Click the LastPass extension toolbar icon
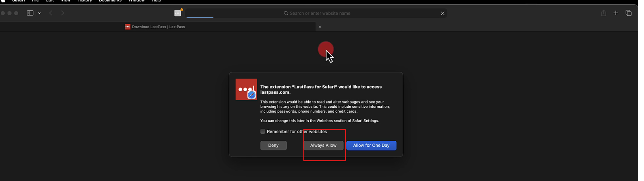The width and height of the screenshot is (644, 181). (178, 13)
